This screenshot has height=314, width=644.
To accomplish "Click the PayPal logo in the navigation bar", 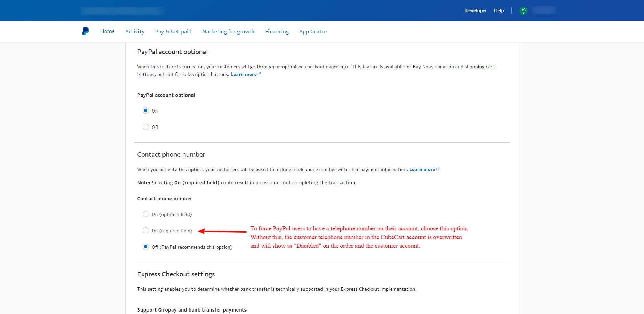I will click(85, 31).
